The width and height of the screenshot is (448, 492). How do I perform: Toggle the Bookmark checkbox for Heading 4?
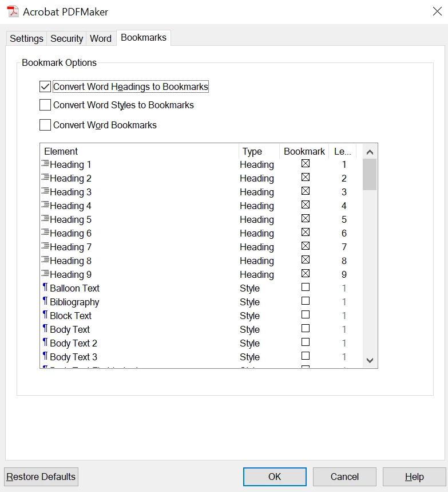(306, 205)
